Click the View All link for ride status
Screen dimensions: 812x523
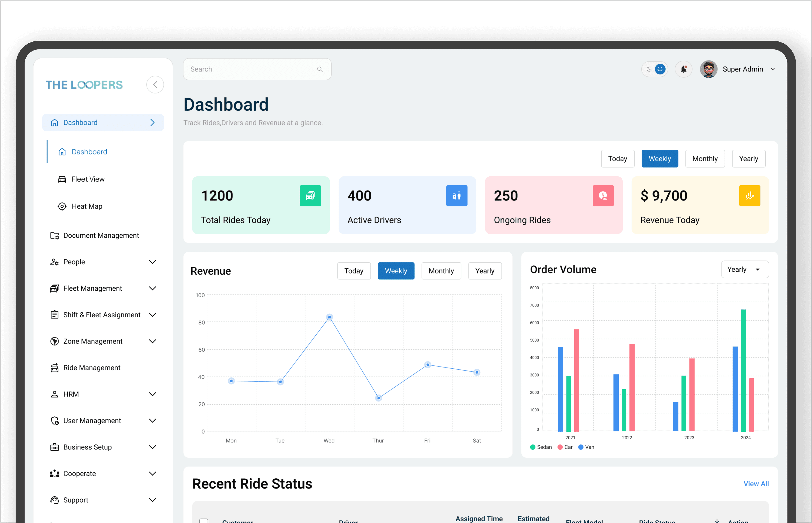756,484
